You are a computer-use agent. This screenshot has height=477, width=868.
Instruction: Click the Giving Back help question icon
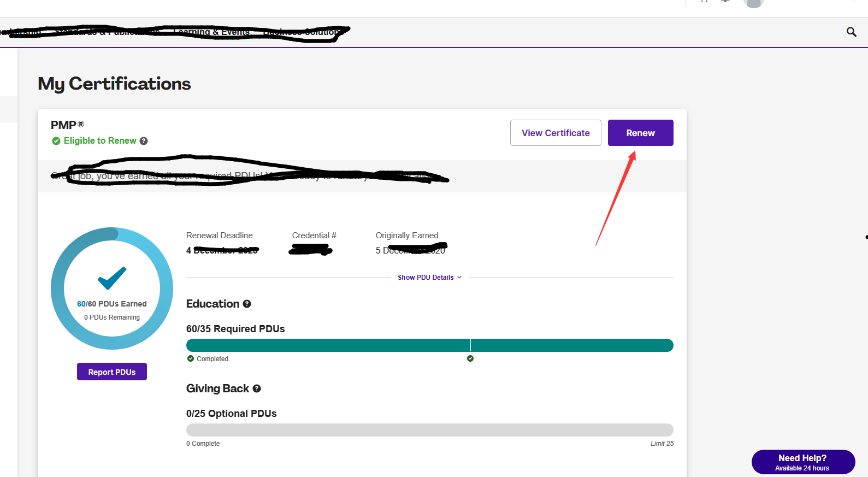257,388
